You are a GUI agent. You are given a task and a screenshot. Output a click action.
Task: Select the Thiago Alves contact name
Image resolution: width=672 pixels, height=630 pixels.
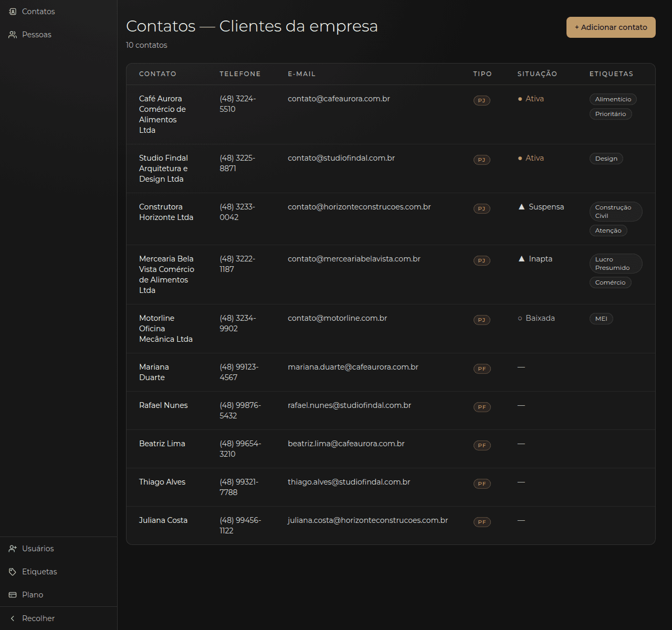(x=162, y=482)
